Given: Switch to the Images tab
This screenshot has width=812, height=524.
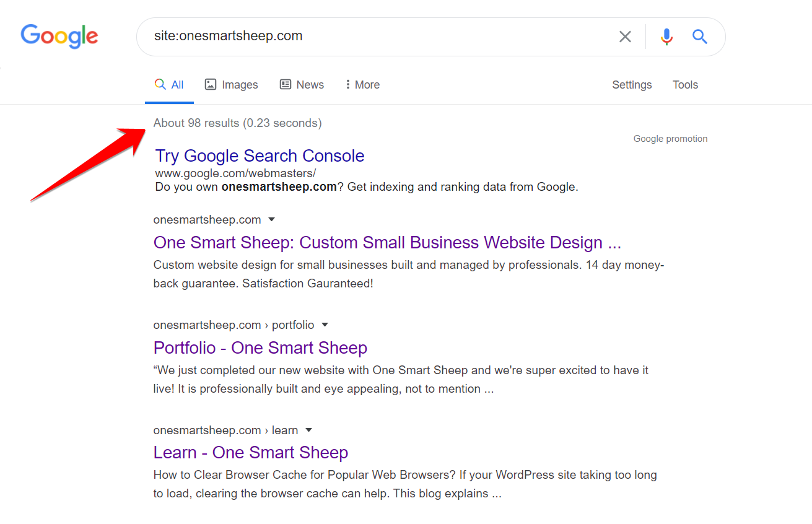Looking at the screenshot, I should [239, 85].
